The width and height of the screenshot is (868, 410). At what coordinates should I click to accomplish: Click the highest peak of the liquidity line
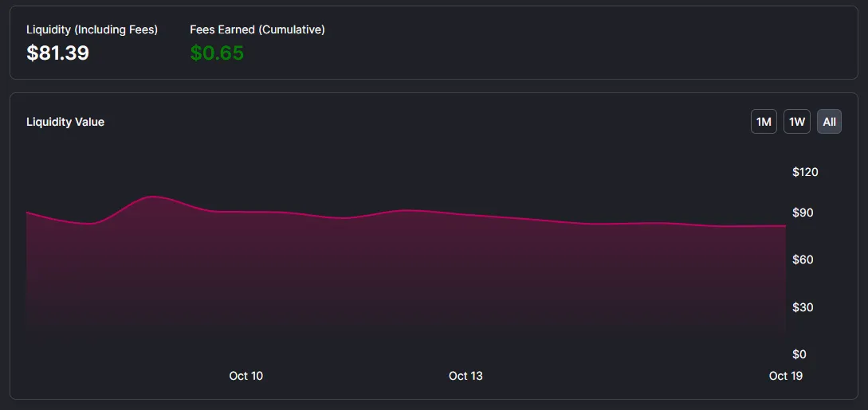pyautogui.click(x=153, y=196)
